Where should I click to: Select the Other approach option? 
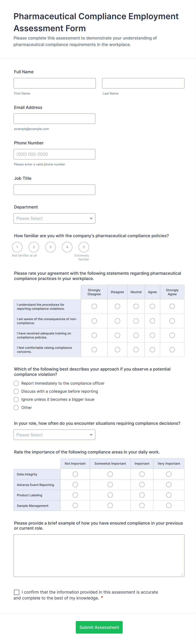point(16,407)
